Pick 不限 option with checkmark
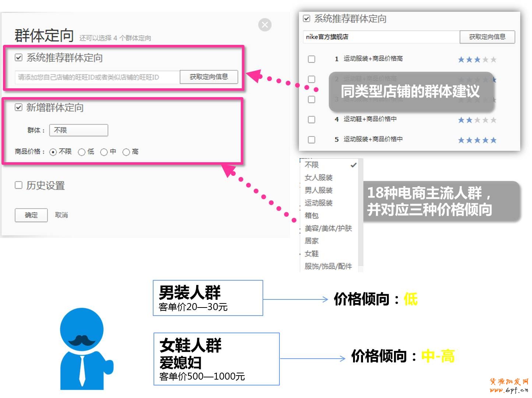The height and width of the screenshot is (398, 532). pyautogui.click(x=312, y=165)
